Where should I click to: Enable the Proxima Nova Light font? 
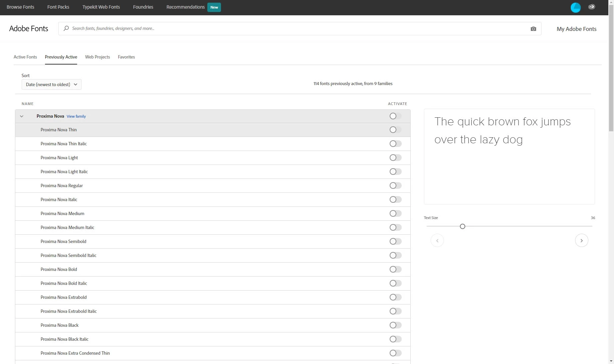395,158
